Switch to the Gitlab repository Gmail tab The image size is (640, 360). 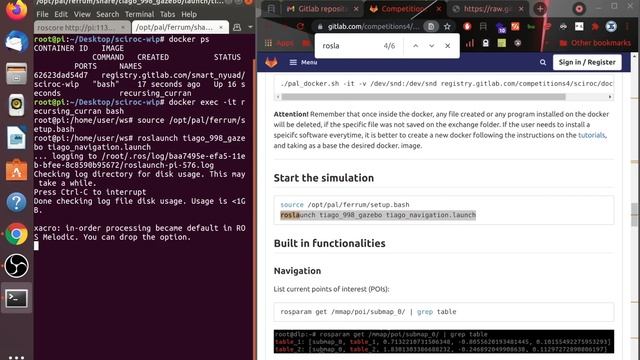[x=322, y=9]
